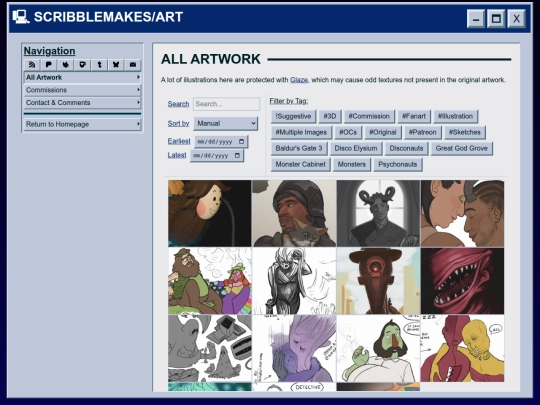Screen dimensions: 540x405
Task: Open the one-eyed creature with hat thumbnail
Action: point(378,281)
